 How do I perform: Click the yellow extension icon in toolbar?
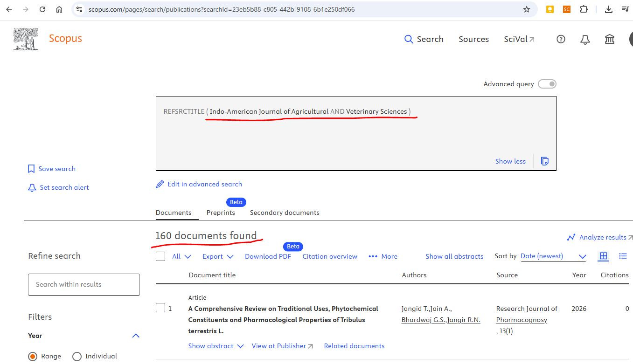click(550, 9)
